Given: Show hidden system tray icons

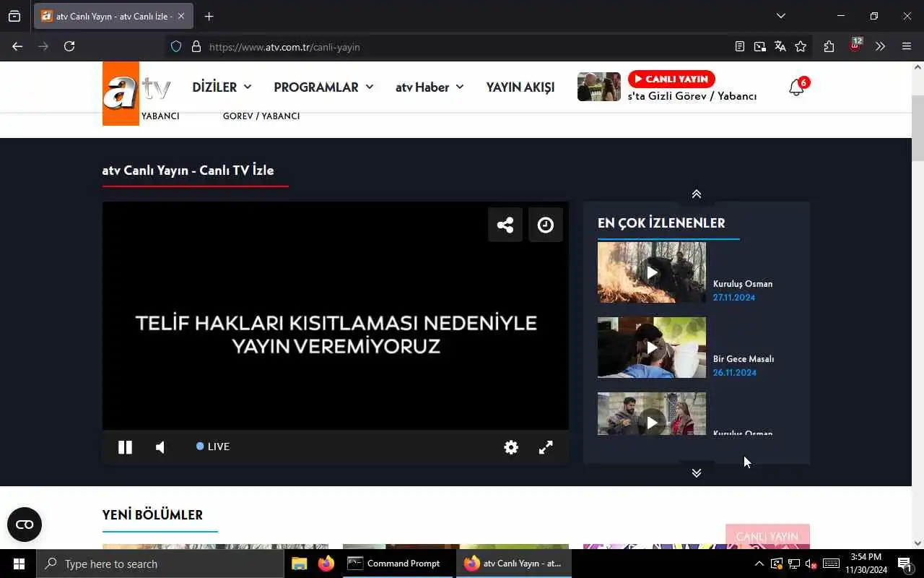Looking at the screenshot, I should pyautogui.click(x=759, y=564).
